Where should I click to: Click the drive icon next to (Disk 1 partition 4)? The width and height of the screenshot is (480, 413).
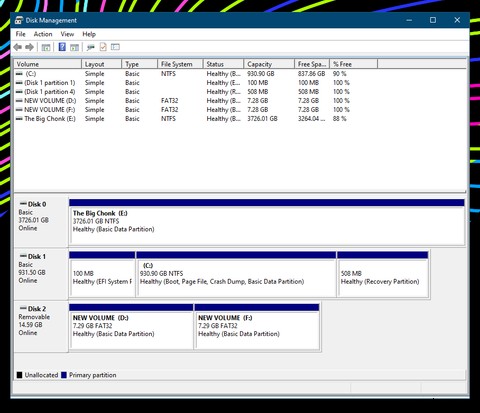coord(19,92)
